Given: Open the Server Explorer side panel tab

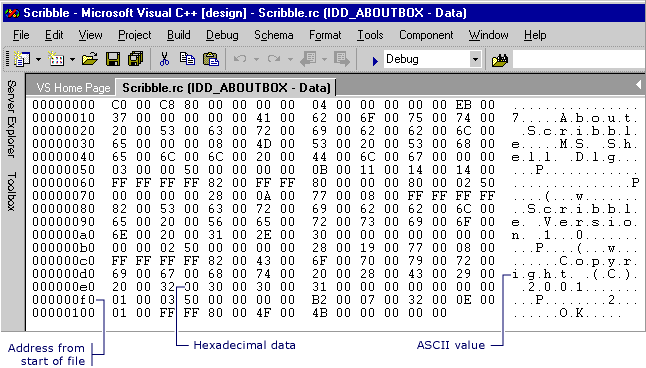Looking at the screenshot, I should [x=12, y=119].
